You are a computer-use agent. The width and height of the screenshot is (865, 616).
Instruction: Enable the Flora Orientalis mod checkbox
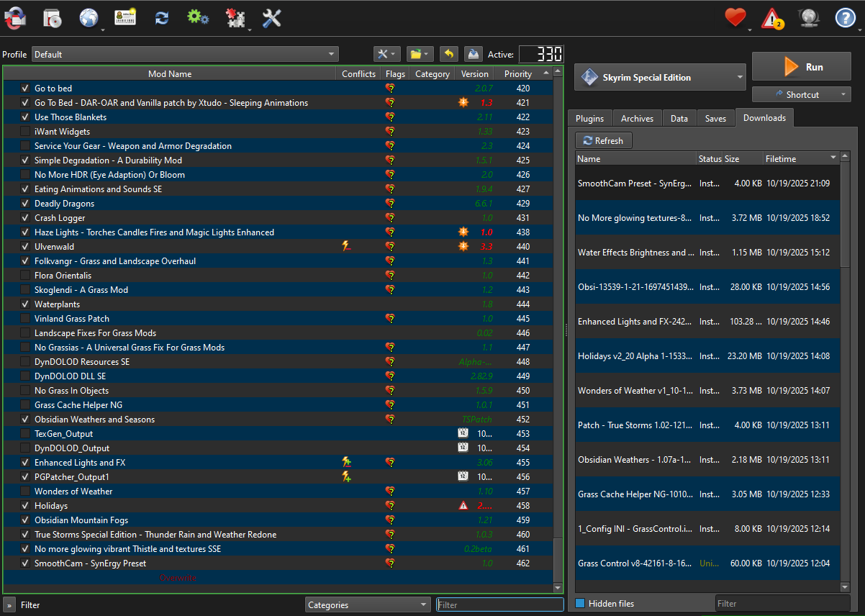pyautogui.click(x=25, y=276)
